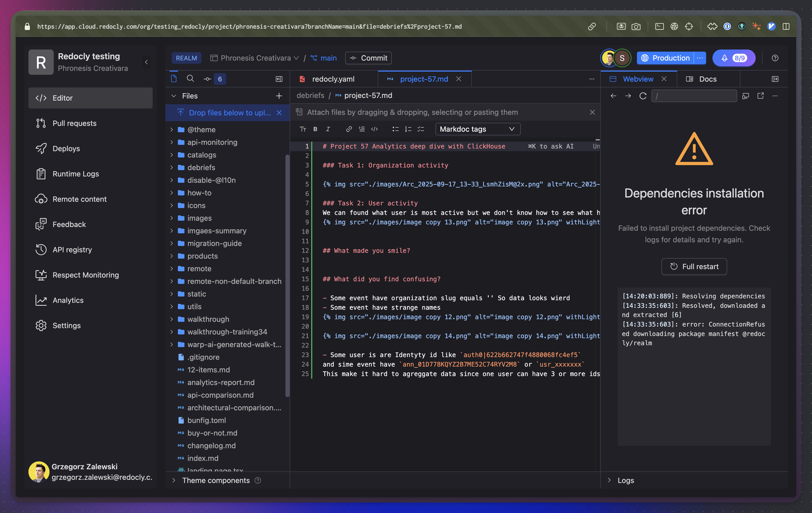Toggle the preview panel layout icon

775,79
